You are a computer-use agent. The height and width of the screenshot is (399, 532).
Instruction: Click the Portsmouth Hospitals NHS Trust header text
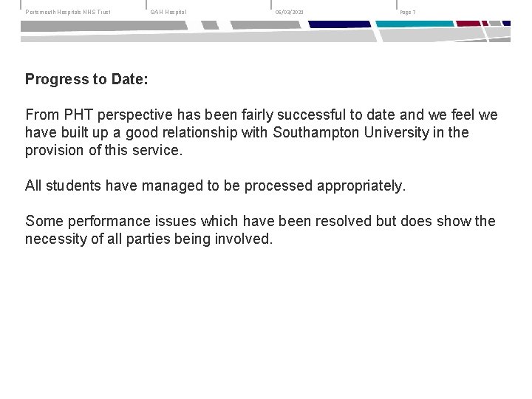coord(68,13)
